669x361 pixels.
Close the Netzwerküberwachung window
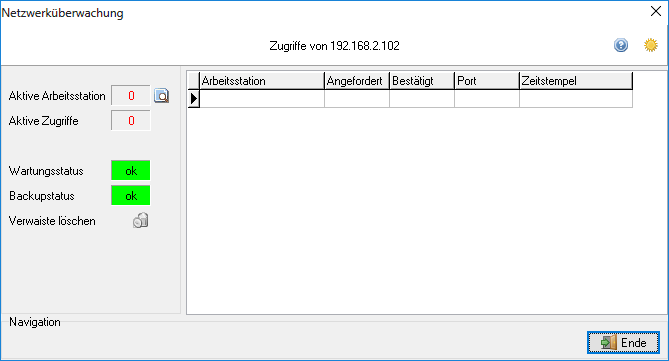point(656,11)
